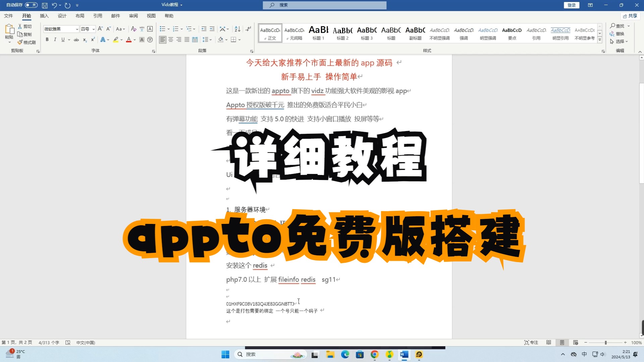Toggle AutoSave (自动保存) switch

(31, 5)
